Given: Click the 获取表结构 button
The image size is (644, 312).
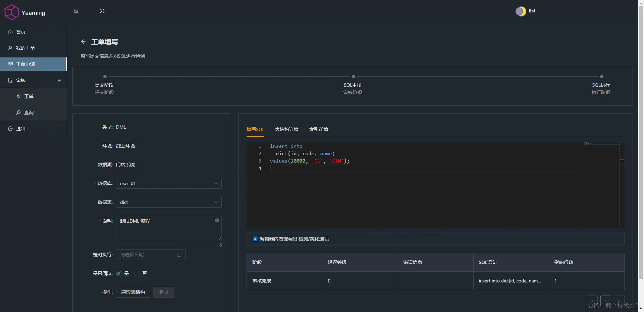Looking at the screenshot, I should pos(133,292).
